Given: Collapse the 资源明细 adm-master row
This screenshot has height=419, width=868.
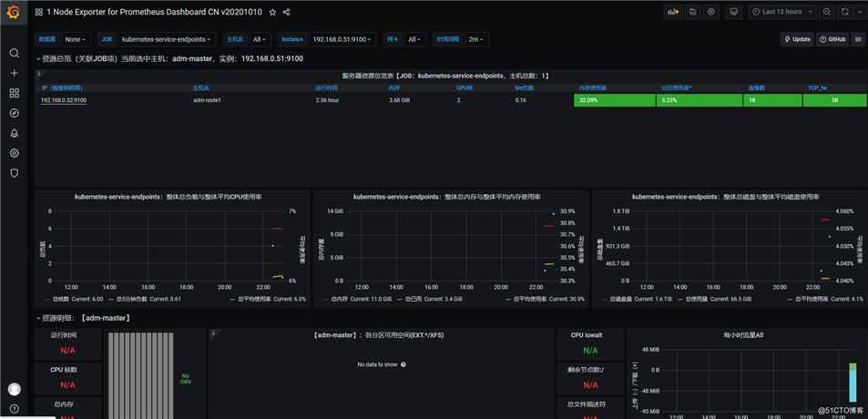Looking at the screenshot, I should pyautogui.click(x=83, y=318).
